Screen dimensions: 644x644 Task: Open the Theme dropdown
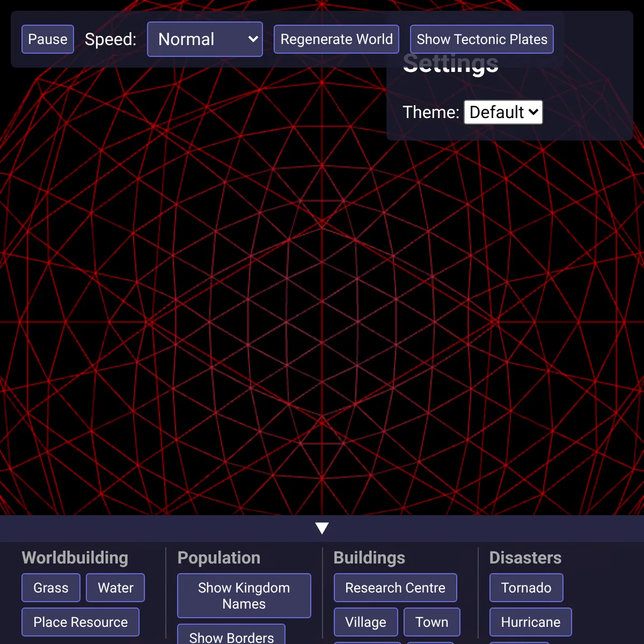pos(503,112)
